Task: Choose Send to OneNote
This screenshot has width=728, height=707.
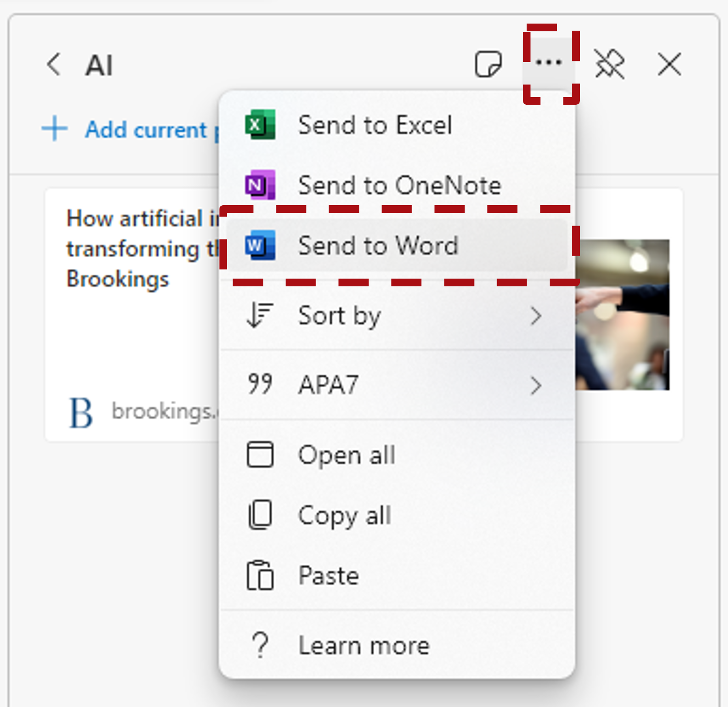Action: pos(397,185)
